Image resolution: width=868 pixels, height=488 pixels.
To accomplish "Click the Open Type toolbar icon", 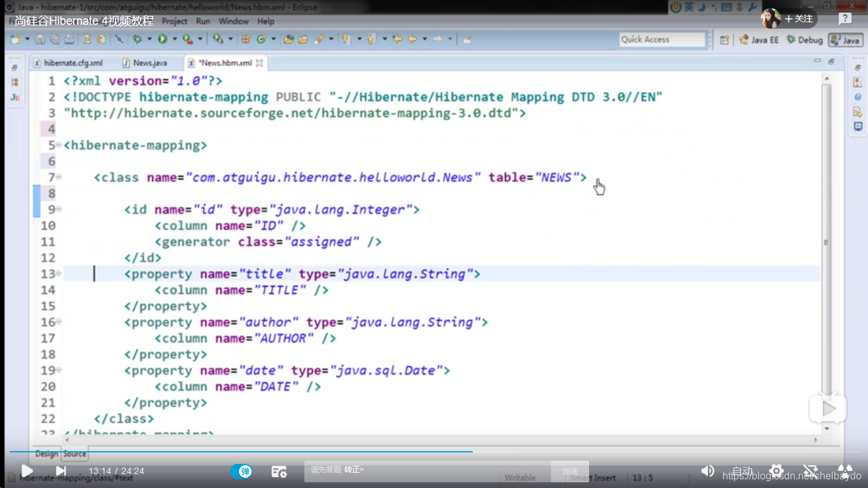I will 288,39.
